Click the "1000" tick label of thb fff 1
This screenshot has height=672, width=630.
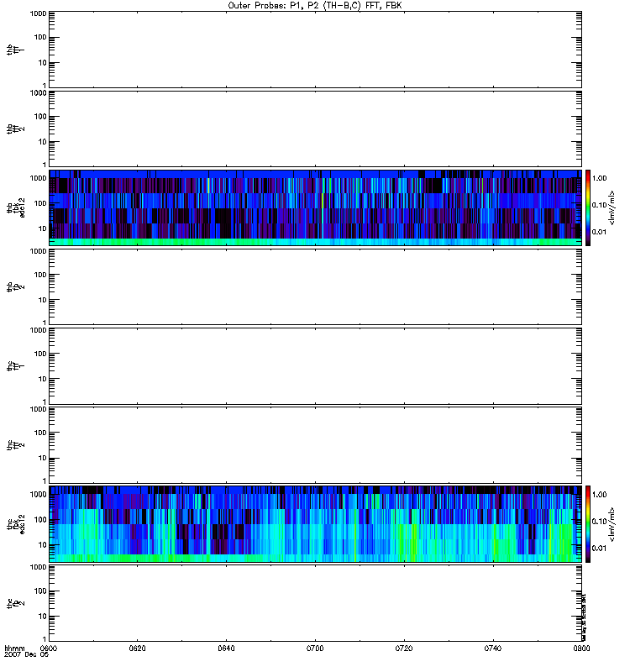(x=38, y=13)
